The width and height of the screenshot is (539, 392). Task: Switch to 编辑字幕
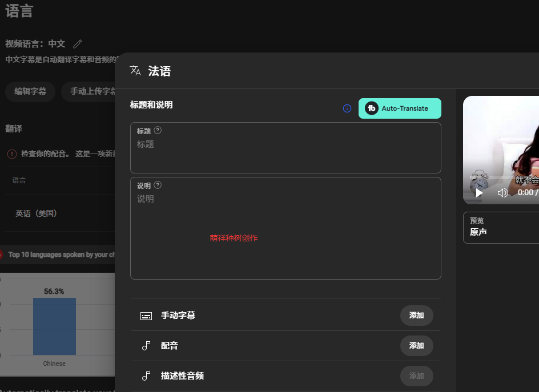[30, 91]
